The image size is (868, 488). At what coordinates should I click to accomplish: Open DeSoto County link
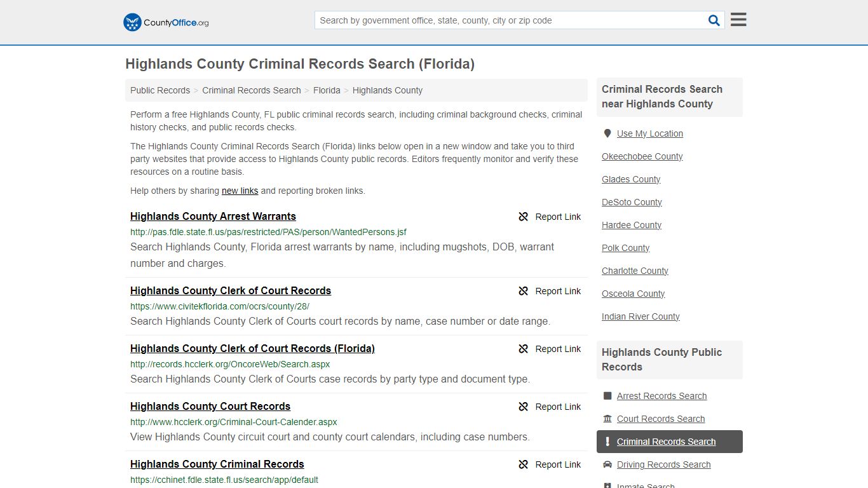coord(632,202)
